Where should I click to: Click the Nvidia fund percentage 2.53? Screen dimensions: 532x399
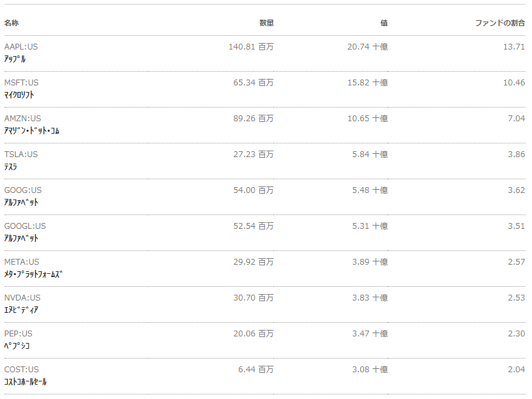point(516,298)
